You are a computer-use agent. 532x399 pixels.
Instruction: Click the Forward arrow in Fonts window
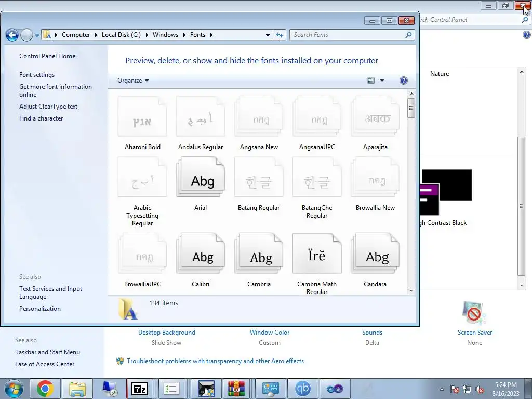click(x=26, y=35)
